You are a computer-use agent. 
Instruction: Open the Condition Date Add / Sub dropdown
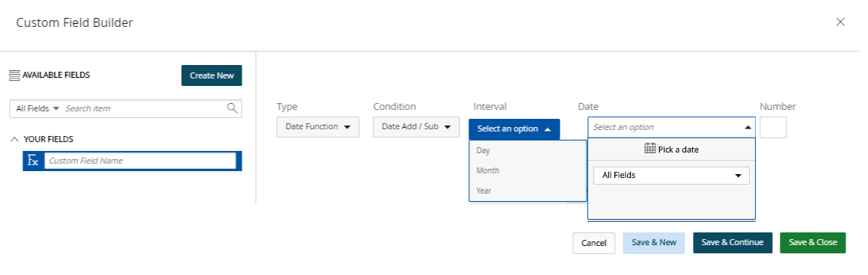pyautogui.click(x=416, y=127)
